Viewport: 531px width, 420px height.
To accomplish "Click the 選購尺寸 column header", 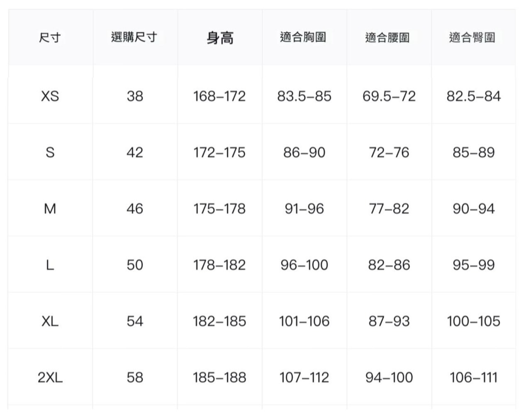I will click(x=134, y=37).
